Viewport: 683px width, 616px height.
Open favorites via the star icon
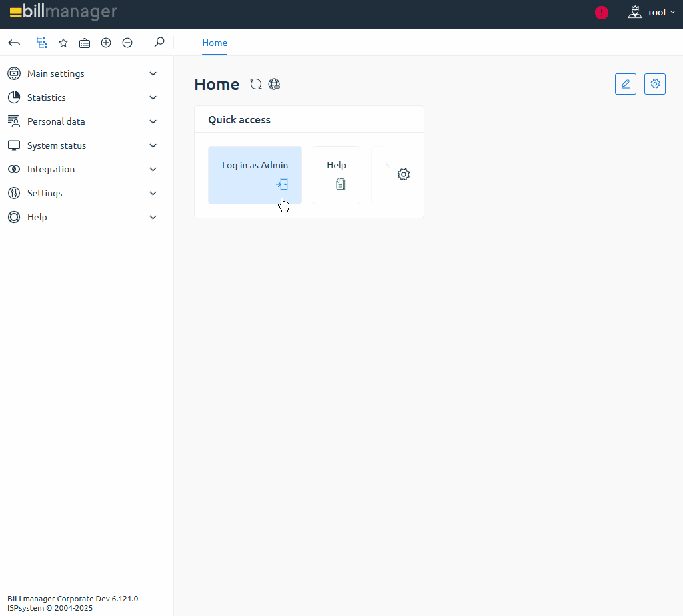[x=63, y=43]
